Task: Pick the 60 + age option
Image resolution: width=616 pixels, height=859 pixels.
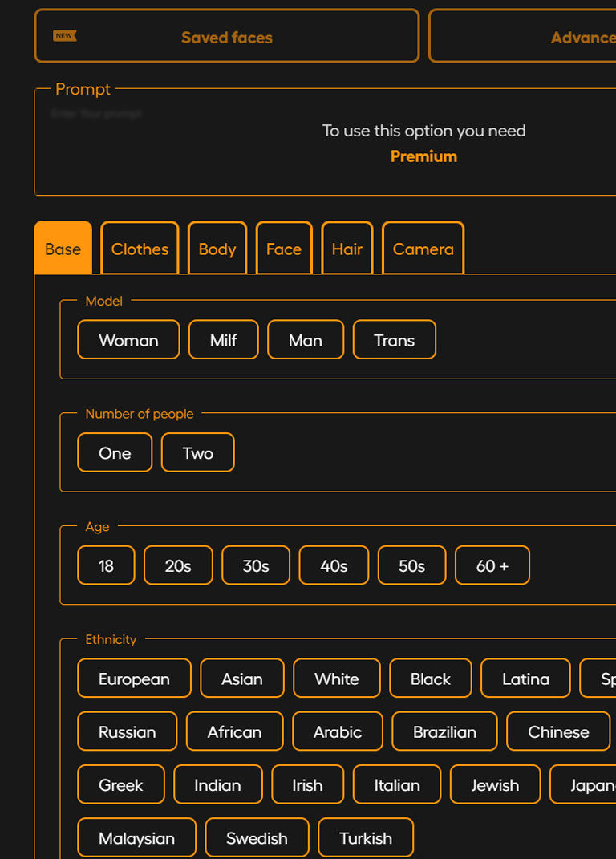Action: pos(492,566)
